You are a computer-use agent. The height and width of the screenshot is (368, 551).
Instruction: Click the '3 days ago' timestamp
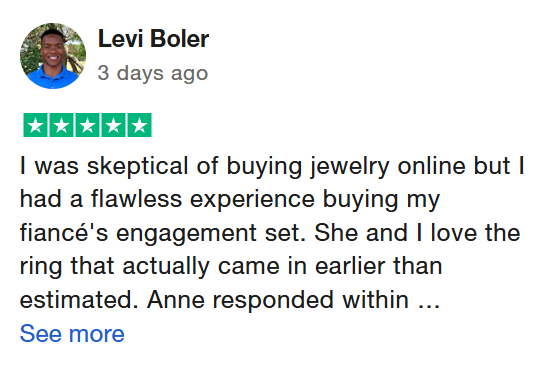pos(153,73)
